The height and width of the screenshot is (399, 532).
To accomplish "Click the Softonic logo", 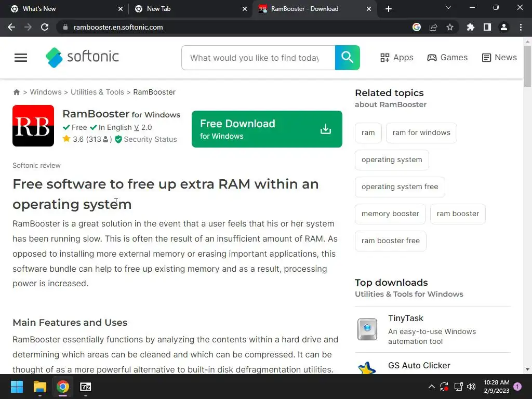I will (x=82, y=57).
